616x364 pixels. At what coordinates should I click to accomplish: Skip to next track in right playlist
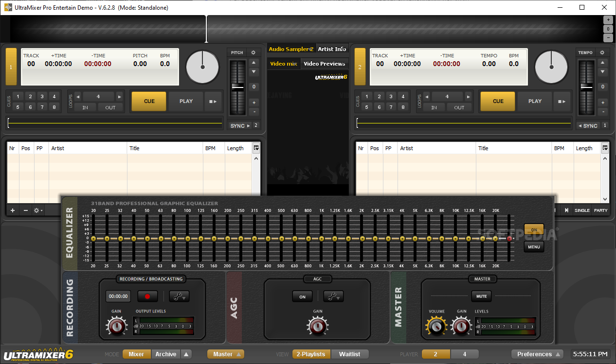coord(566,210)
